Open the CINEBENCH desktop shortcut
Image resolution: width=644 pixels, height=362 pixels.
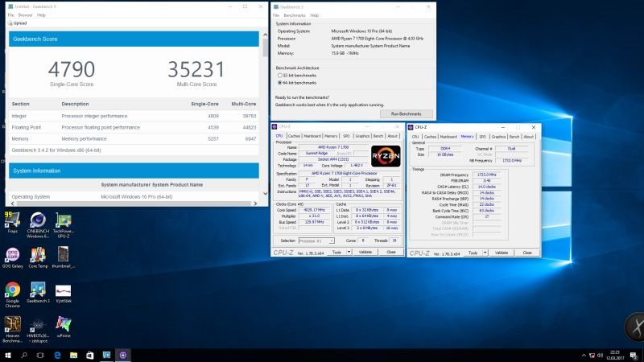[38, 225]
